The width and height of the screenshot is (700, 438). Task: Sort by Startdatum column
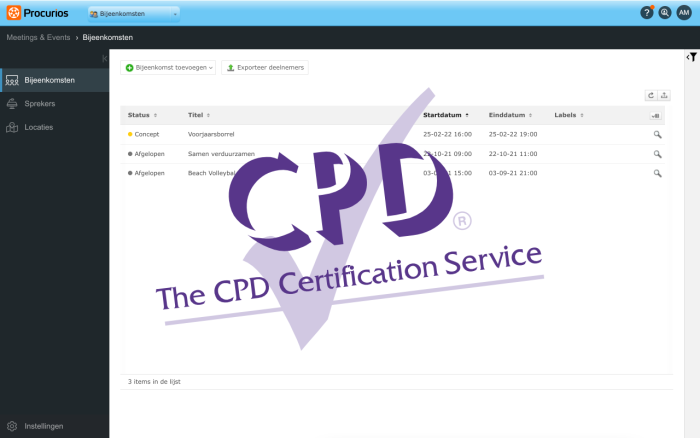[446, 115]
